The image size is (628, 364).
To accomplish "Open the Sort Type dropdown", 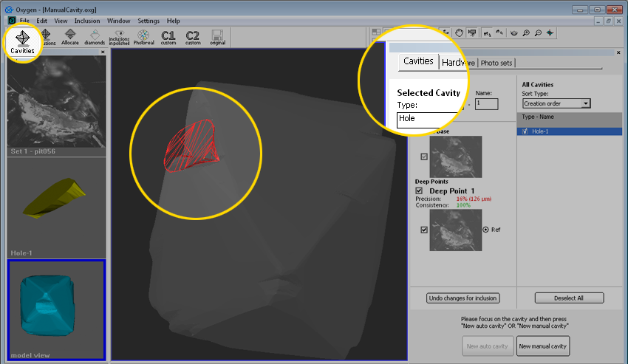I will point(556,103).
